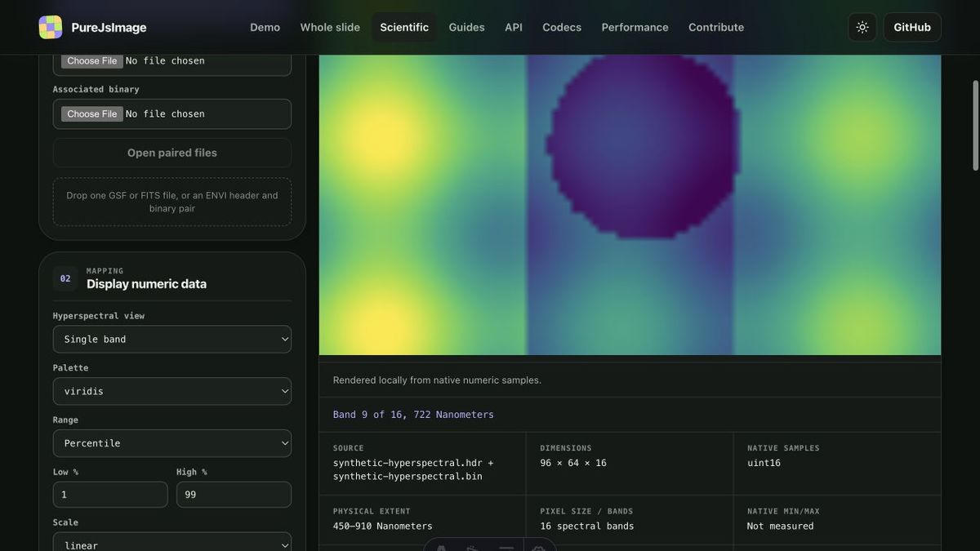This screenshot has width=980, height=551.
Task: Click 'Rendered locally from native numeric samples.' text
Action: point(437,380)
